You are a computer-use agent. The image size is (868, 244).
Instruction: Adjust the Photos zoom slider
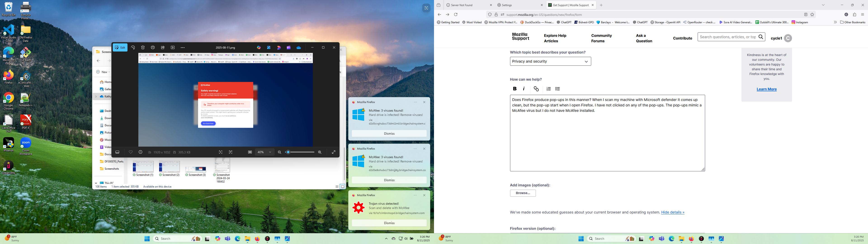[x=288, y=152]
